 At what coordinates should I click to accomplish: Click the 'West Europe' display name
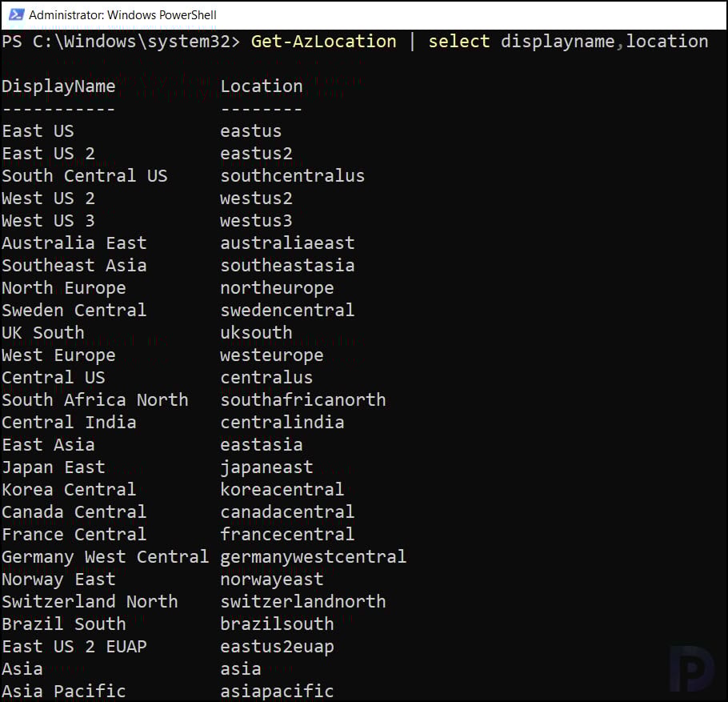[58, 356]
